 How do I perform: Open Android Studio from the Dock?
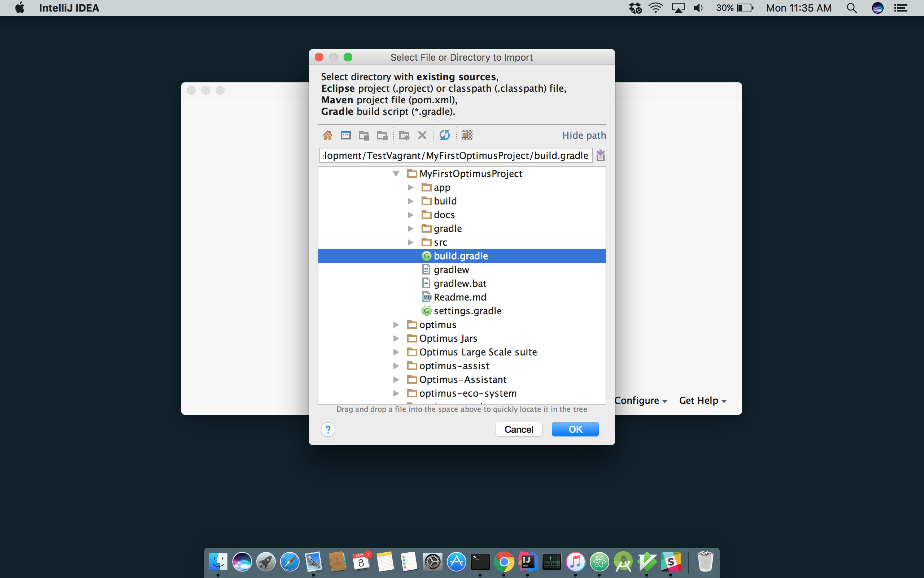click(623, 562)
